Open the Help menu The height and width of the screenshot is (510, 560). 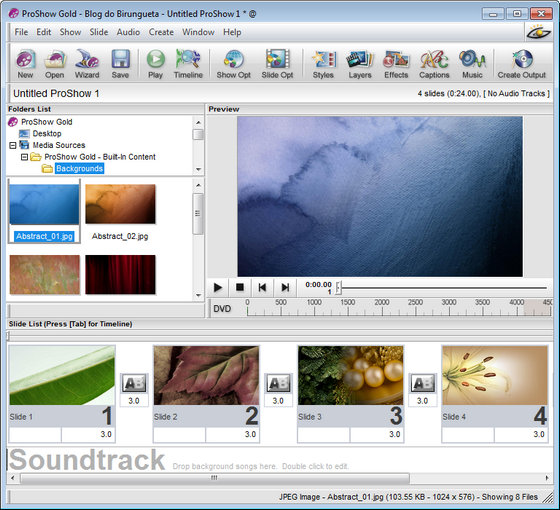coord(232,32)
